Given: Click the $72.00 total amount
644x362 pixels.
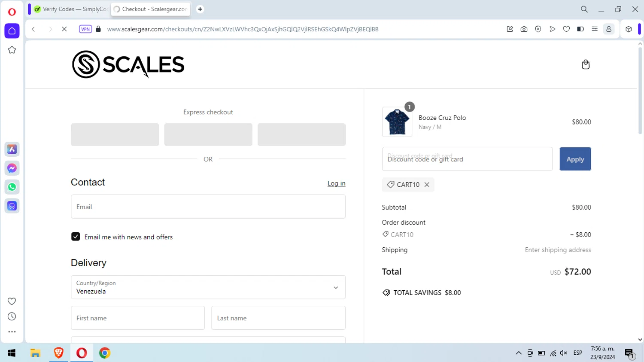Looking at the screenshot, I should (577, 271).
